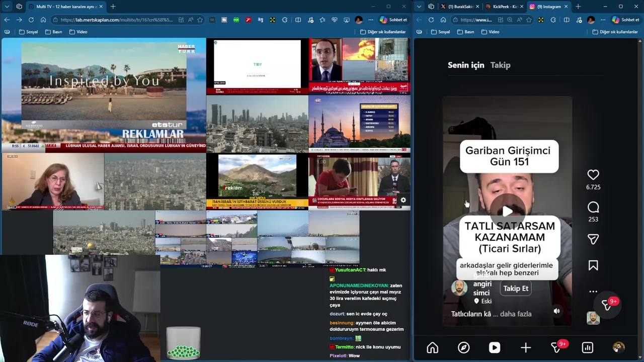
Task: Favorite the Multi TV page with star
Action: (200, 20)
